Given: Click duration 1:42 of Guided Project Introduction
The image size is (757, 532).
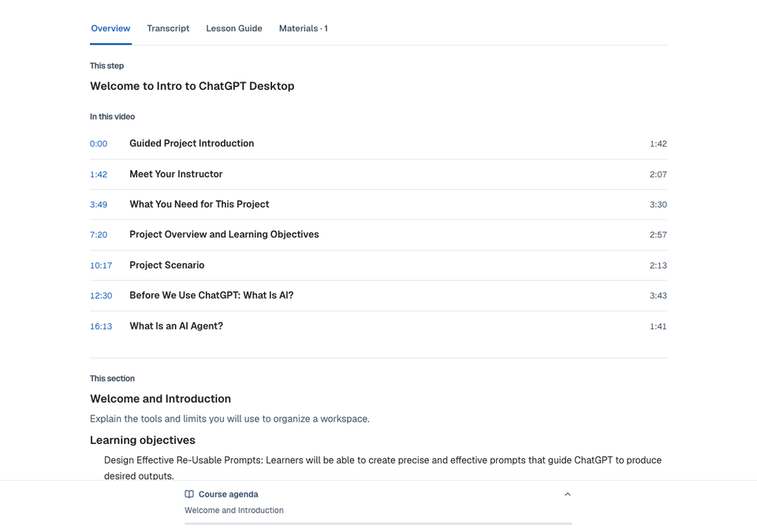Looking at the screenshot, I should (658, 144).
